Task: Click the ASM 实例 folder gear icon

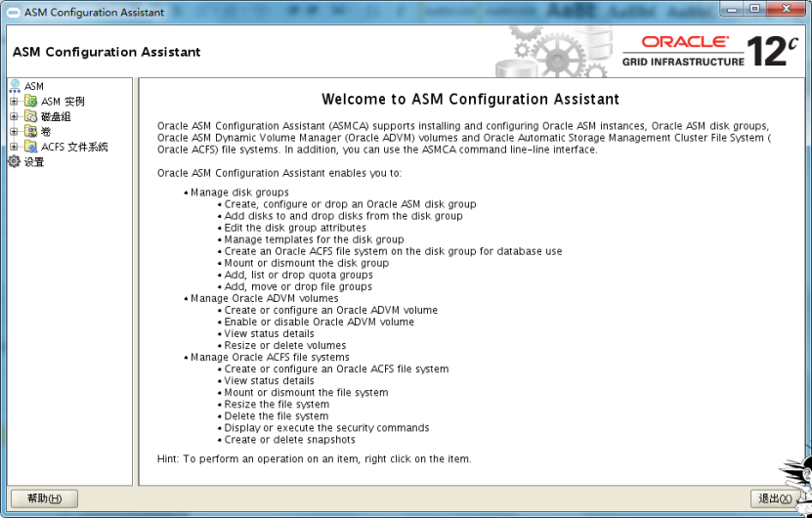Action: pos(31,102)
